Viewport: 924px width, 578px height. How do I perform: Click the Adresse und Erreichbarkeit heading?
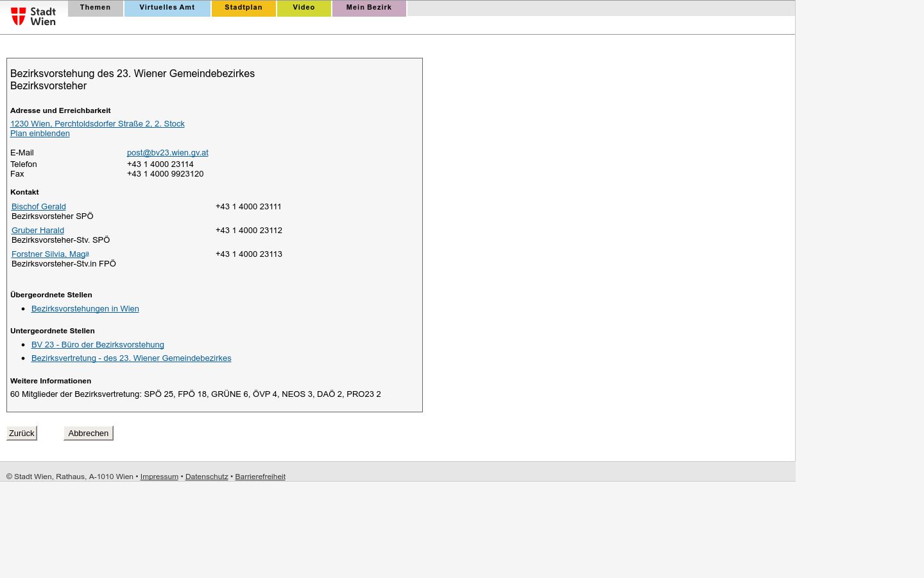60,110
